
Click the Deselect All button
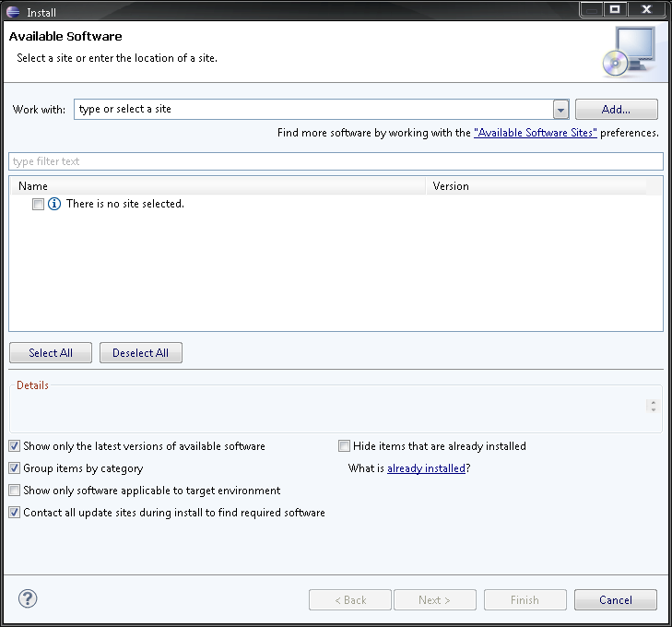(x=140, y=353)
